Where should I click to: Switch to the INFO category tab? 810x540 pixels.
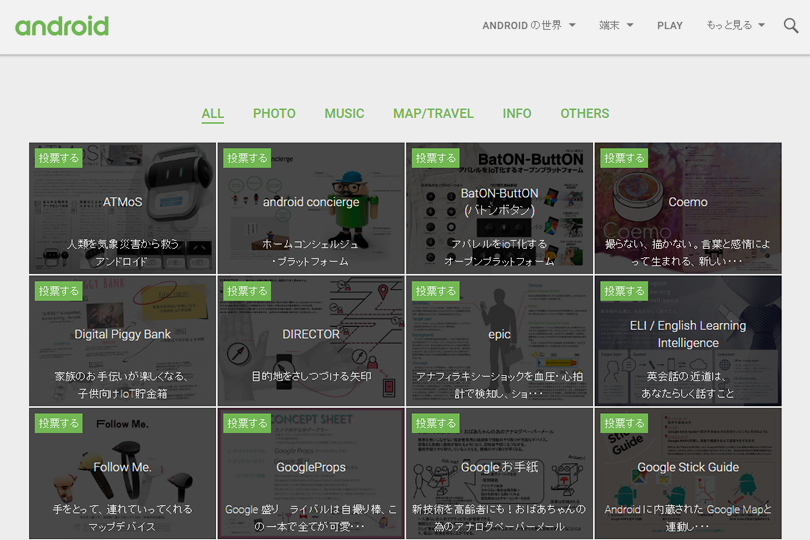517,114
